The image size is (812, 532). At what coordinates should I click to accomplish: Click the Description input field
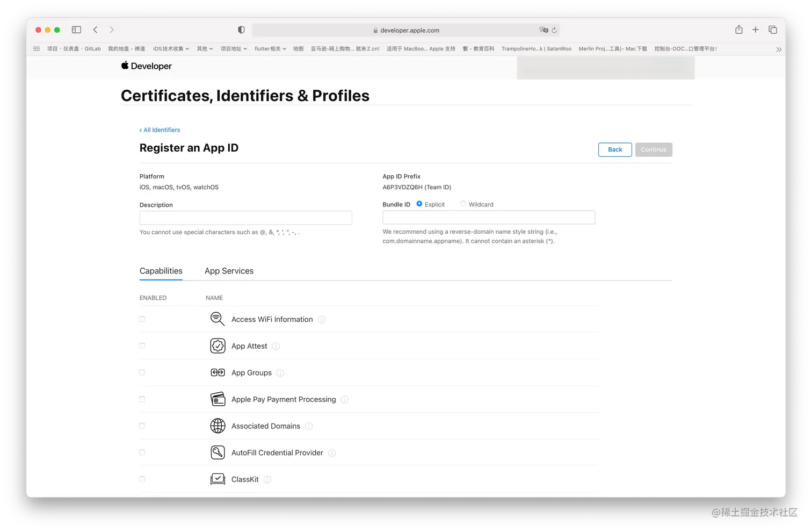(x=245, y=218)
